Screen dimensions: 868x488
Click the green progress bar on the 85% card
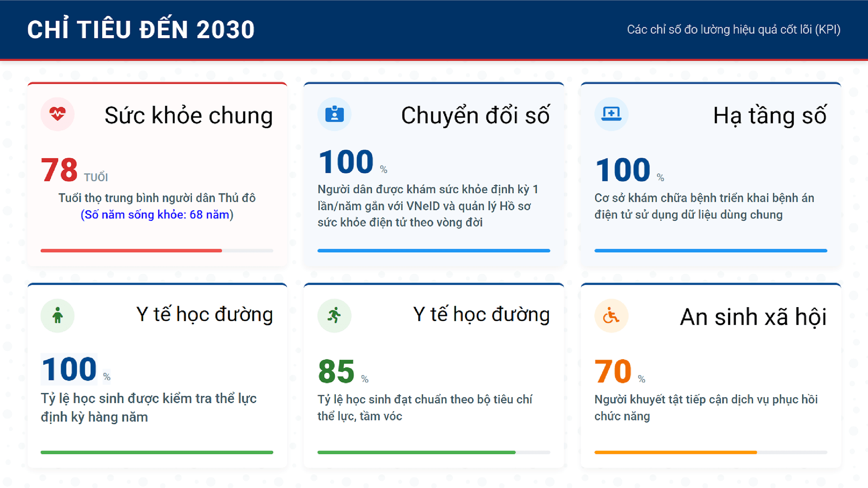434,452
